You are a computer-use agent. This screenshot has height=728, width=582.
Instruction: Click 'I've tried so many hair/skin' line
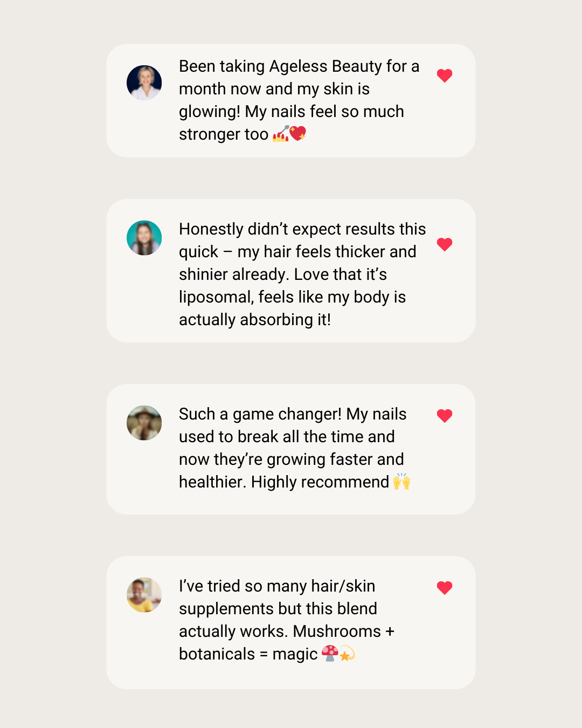click(277, 586)
